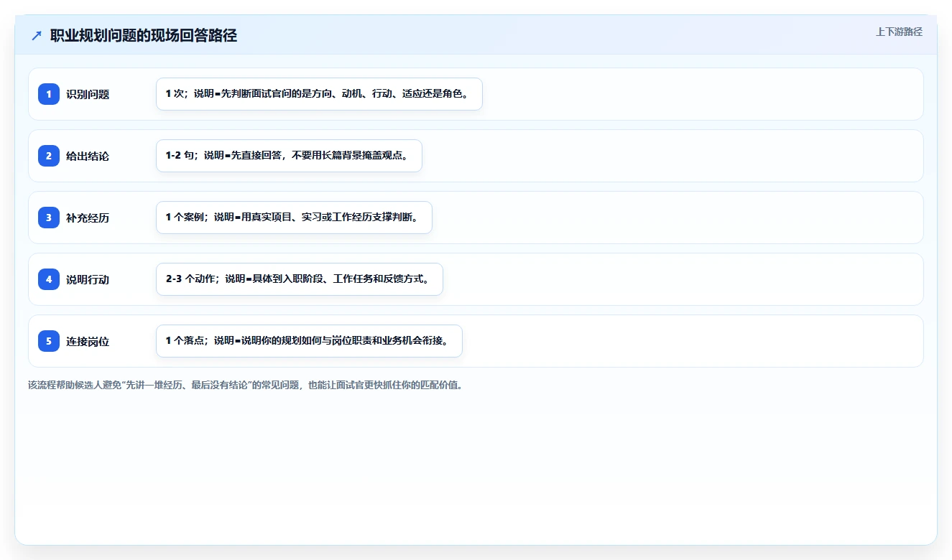Click the 上下游路径 label
Viewport: 952px width, 560px height.
click(x=899, y=32)
